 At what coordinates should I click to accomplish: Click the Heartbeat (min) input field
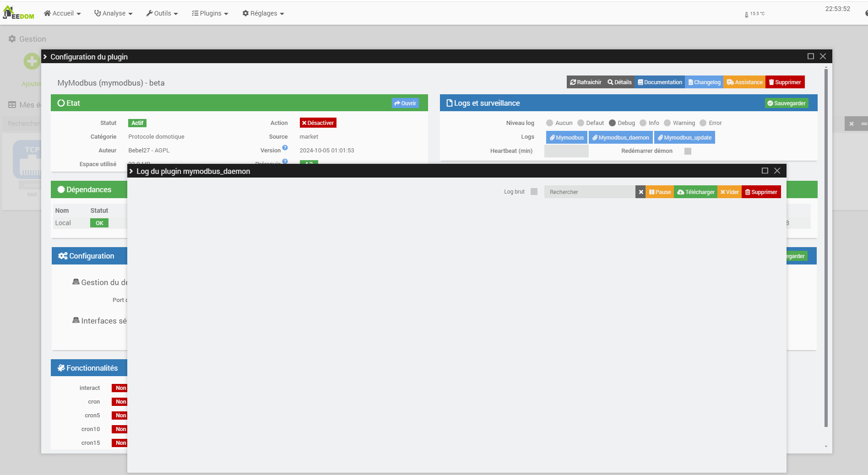[566, 151]
